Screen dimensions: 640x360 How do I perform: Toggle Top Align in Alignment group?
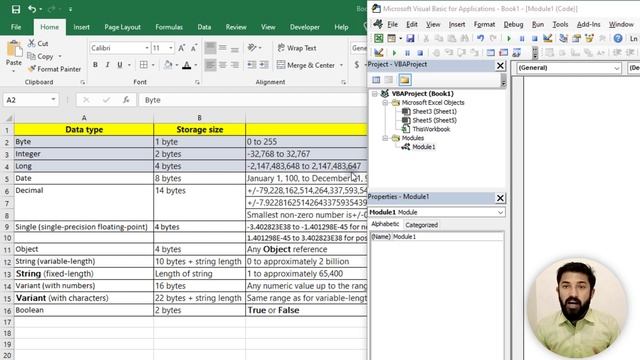(210, 48)
